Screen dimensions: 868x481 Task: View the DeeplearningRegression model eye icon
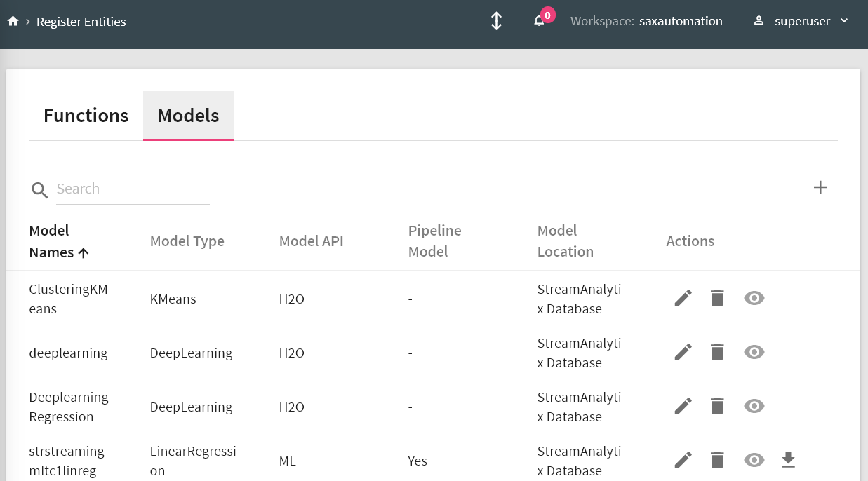click(754, 406)
